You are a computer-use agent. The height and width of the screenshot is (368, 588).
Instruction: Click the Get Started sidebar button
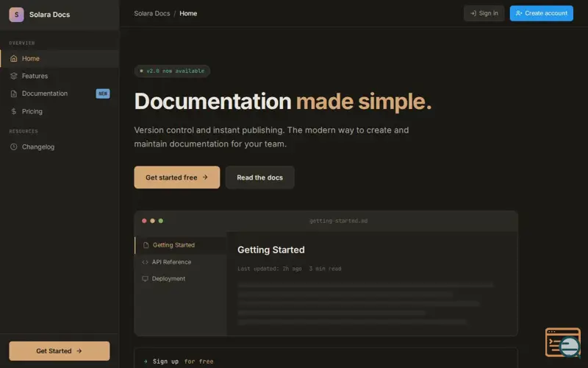pos(60,351)
